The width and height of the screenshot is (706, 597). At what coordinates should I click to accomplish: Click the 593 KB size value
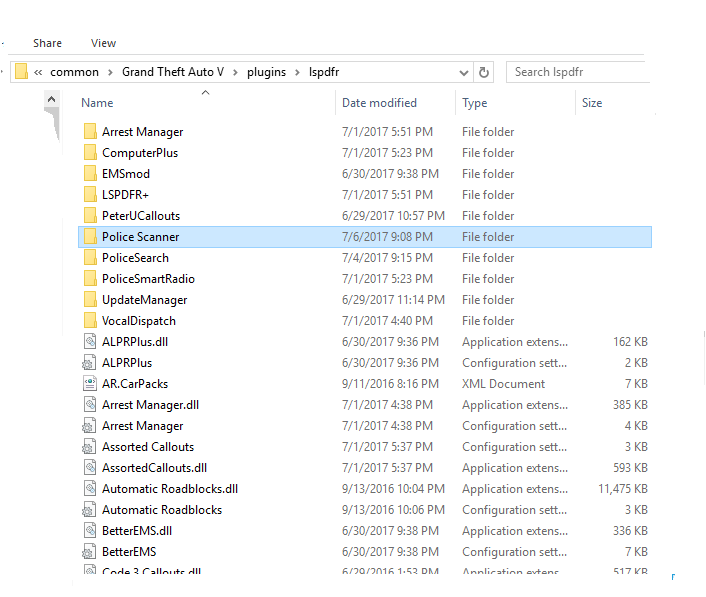[x=630, y=468]
